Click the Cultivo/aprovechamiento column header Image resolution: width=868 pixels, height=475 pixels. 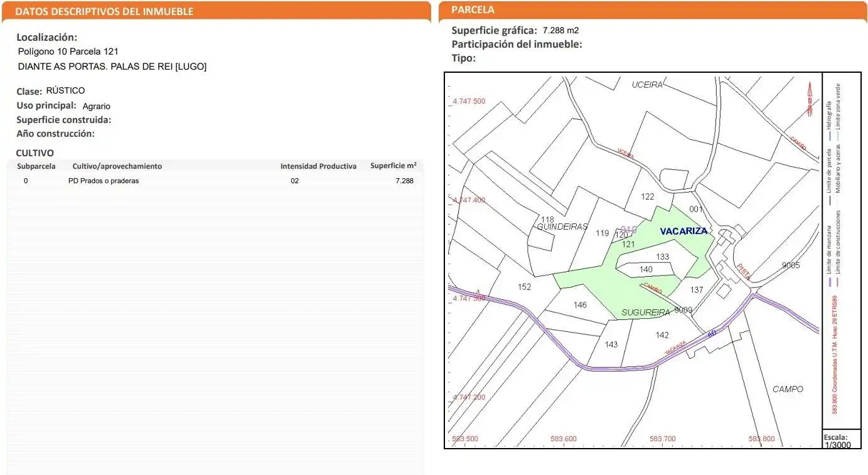coord(117,166)
